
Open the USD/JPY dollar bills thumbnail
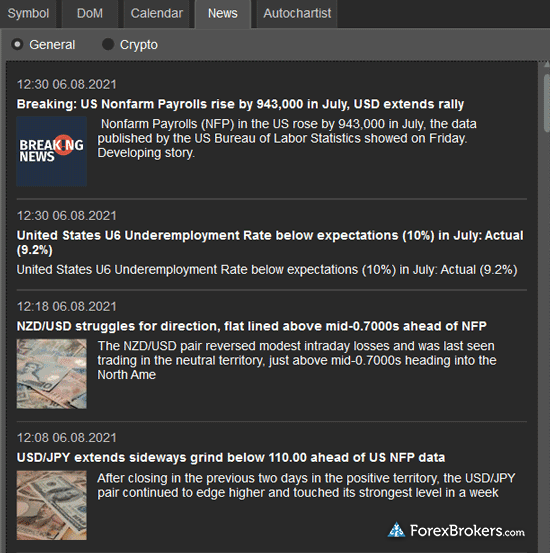pos(52,505)
